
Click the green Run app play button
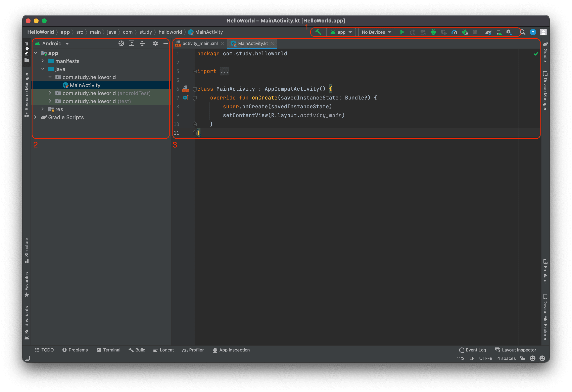coord(402,32)
